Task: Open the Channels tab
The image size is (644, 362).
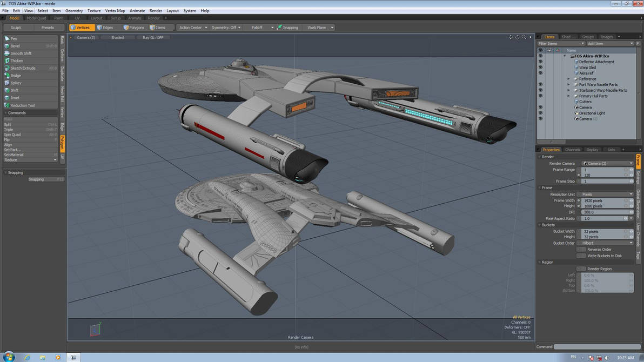Action: pyautogui.click(x=573, y=150)
